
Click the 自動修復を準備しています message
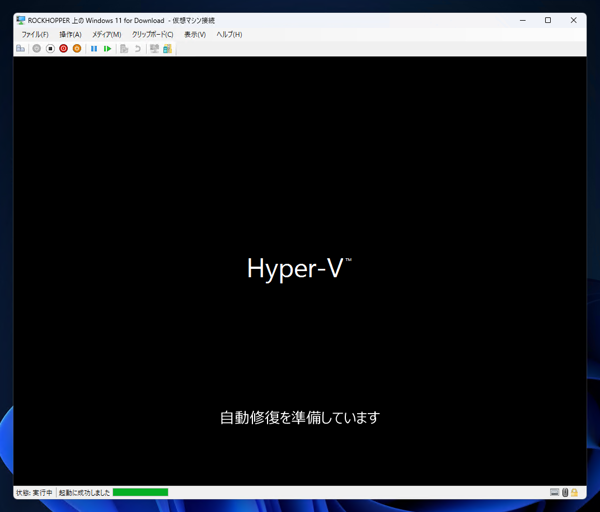[300, 417]
